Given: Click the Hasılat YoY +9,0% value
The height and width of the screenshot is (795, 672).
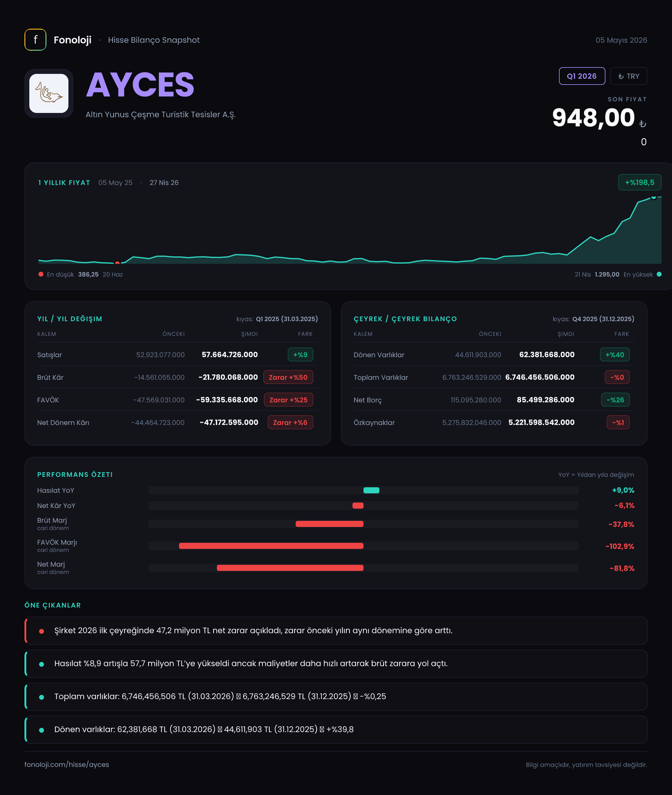Looking at the screenshot, I should click(623, 490).
